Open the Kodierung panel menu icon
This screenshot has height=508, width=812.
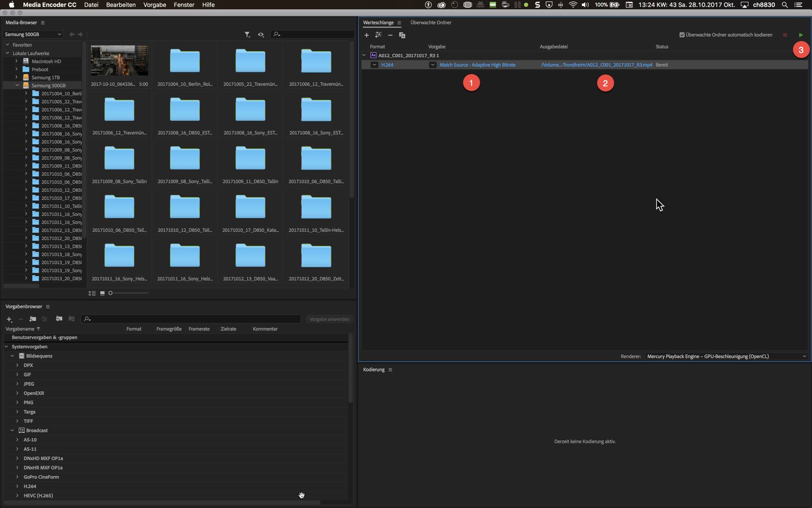390,370
